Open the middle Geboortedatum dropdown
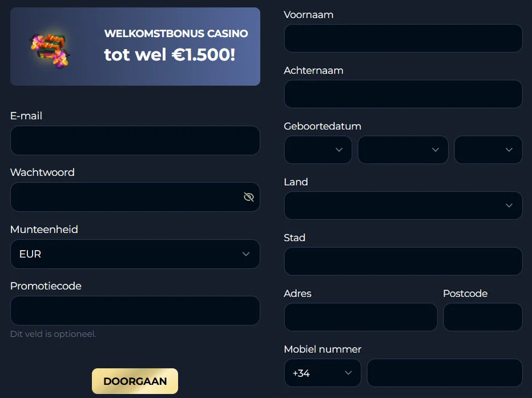Image resolution: width=532 pixels, height=398 pixels. (x=402, y=150)
